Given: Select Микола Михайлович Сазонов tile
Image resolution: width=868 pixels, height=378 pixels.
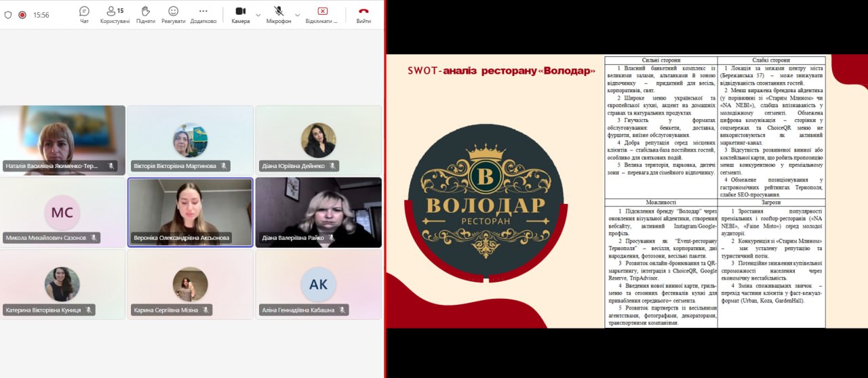Looking at the screenshot, I should tap(62, 213).
